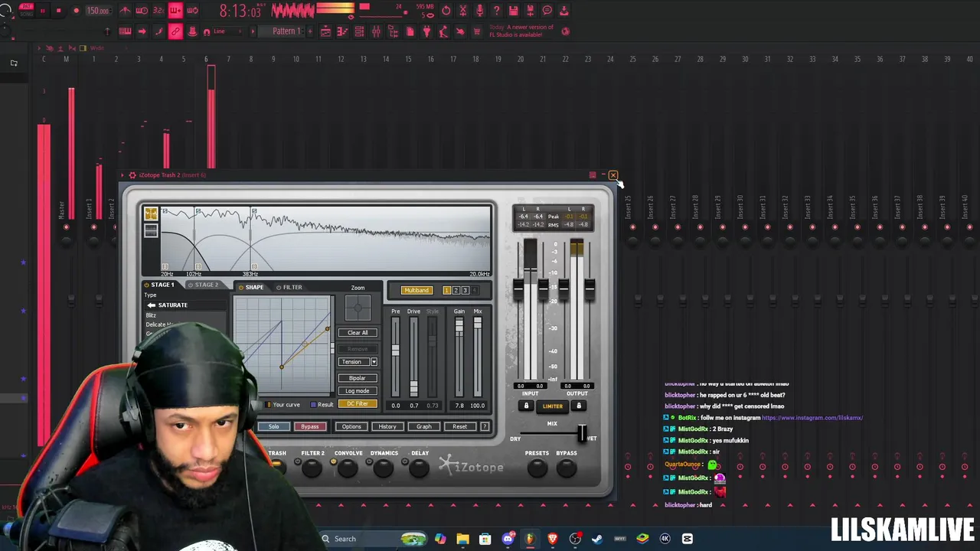Viewport: 980px width, 551px height.
Task: Toggle the metronome icon in top toolbar
Action: pos(125,11)
